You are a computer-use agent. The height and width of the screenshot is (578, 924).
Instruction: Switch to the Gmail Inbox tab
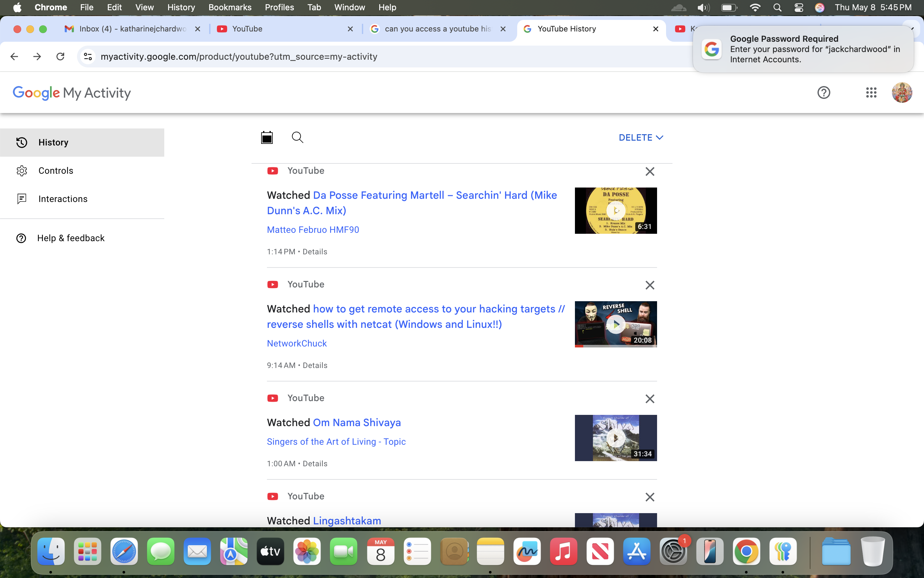(x=133, y=29)
